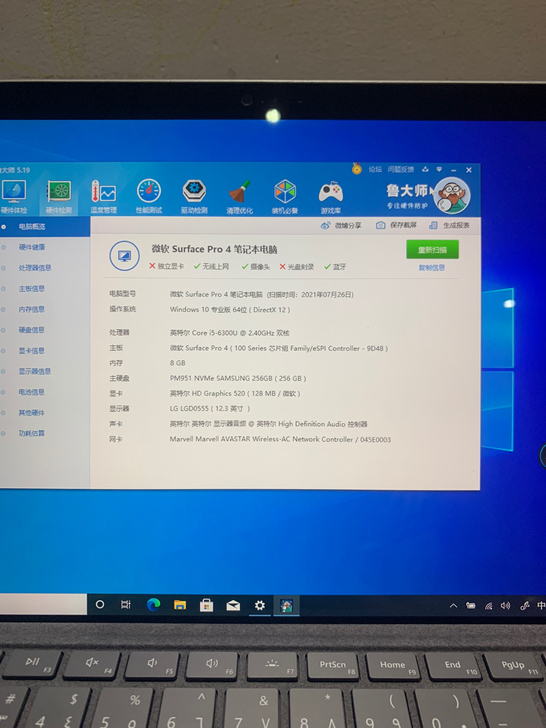Viewport: 546px width, 728px height.
Task: Select 处理器信息 in the sidebar
Action: tap(35, 268)
